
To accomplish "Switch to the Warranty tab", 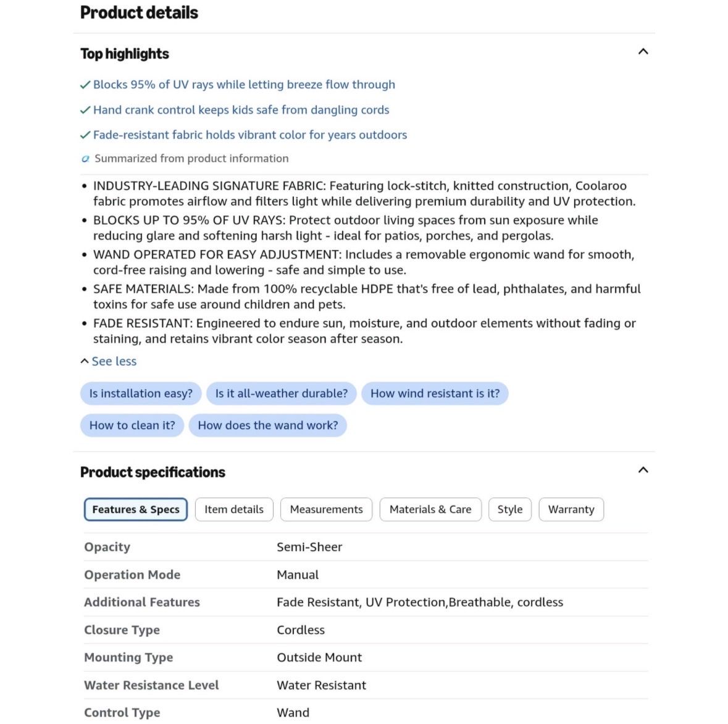I will tap(571, 510).
